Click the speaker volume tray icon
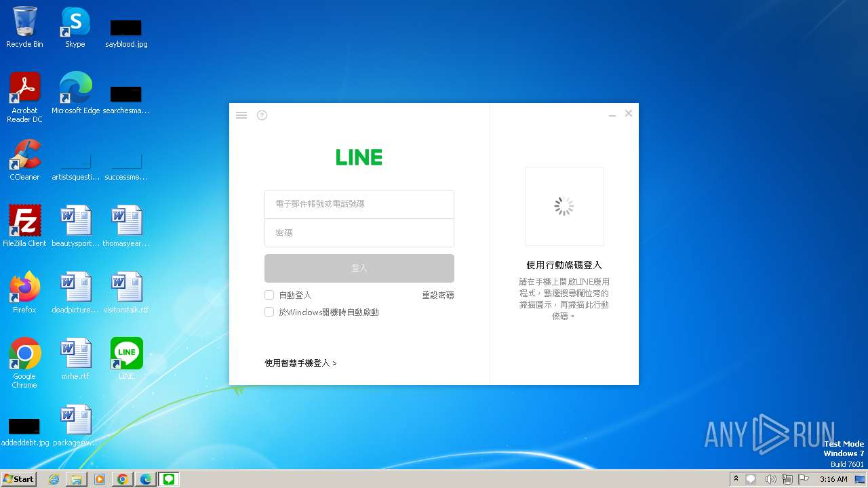Image resolution: width=868 pixels, height=488 pixels. 770,479
